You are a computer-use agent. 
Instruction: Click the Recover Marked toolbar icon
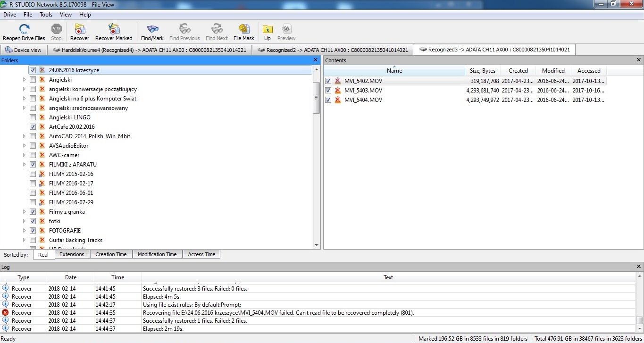tap(114, 29)
